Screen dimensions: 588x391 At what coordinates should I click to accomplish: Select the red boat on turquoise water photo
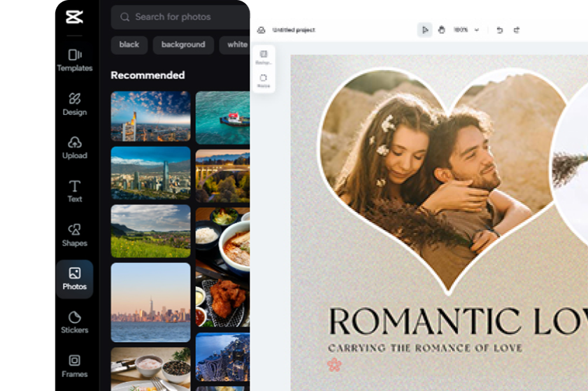[x=223, y=118]
